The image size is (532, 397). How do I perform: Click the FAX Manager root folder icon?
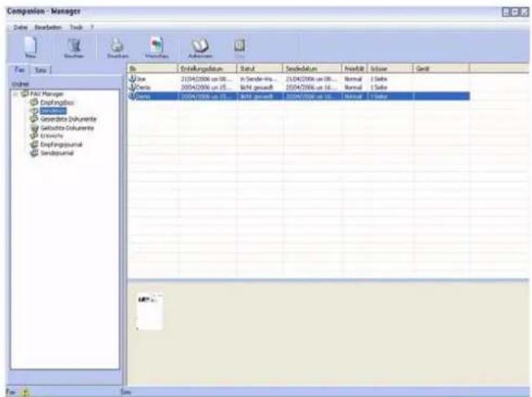click(24, 94)
